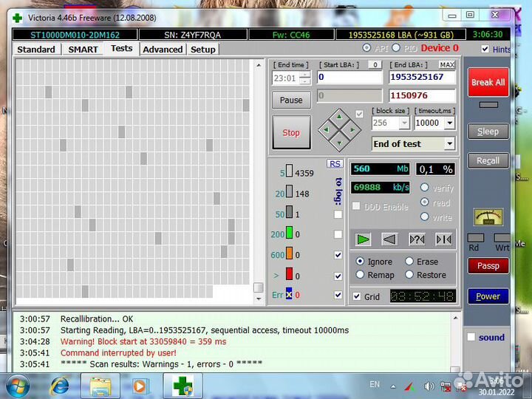Screen dimensions: 532x399
Task: Click the reverse scan direction arrow
Action: (x=389, y=239)
